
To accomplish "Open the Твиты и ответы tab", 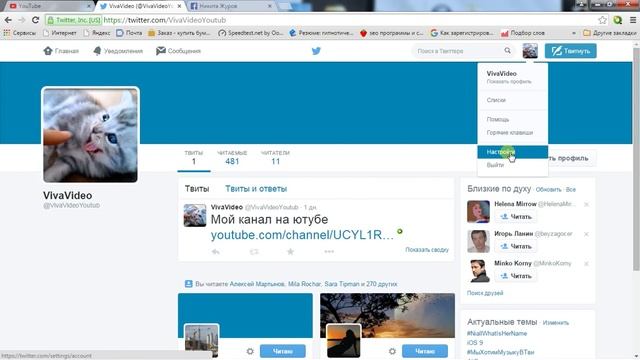I will click(256, 189).
